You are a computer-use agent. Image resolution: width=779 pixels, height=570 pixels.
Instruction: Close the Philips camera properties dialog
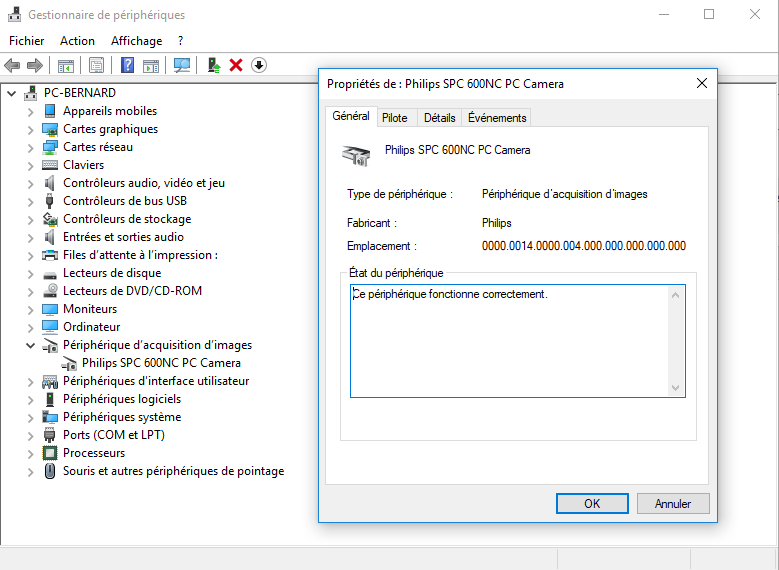click(x=701, y=83)
